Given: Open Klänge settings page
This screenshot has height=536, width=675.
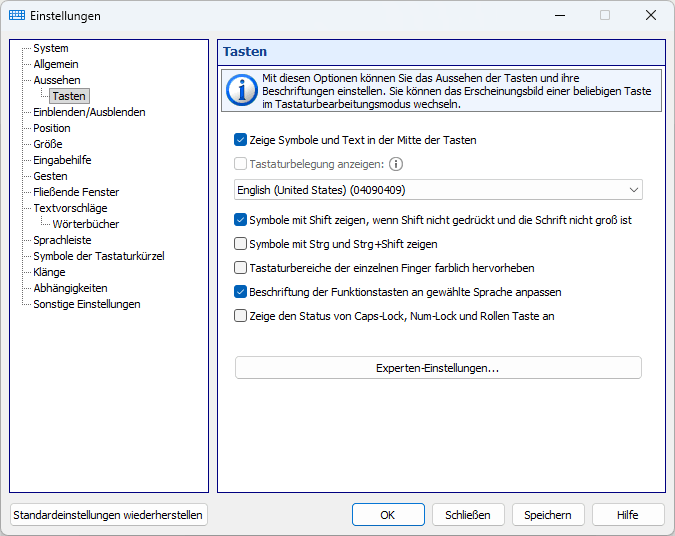Looking at the screenshot, I should click(x=50, y=272).
